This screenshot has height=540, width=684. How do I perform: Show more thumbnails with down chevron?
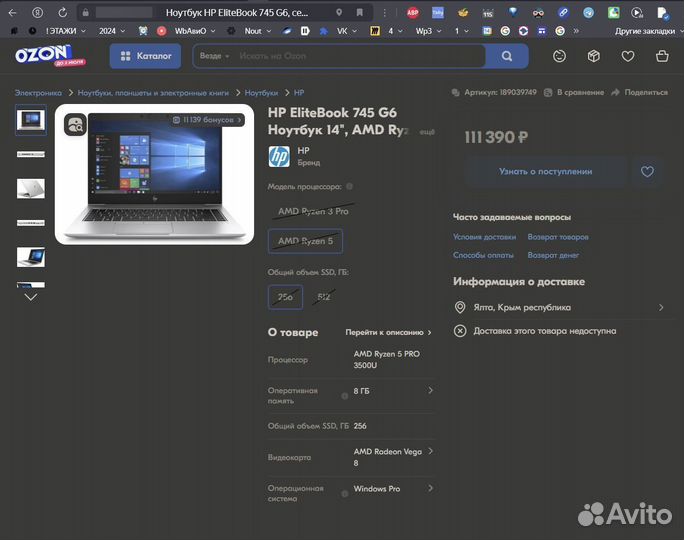(31, 297)
